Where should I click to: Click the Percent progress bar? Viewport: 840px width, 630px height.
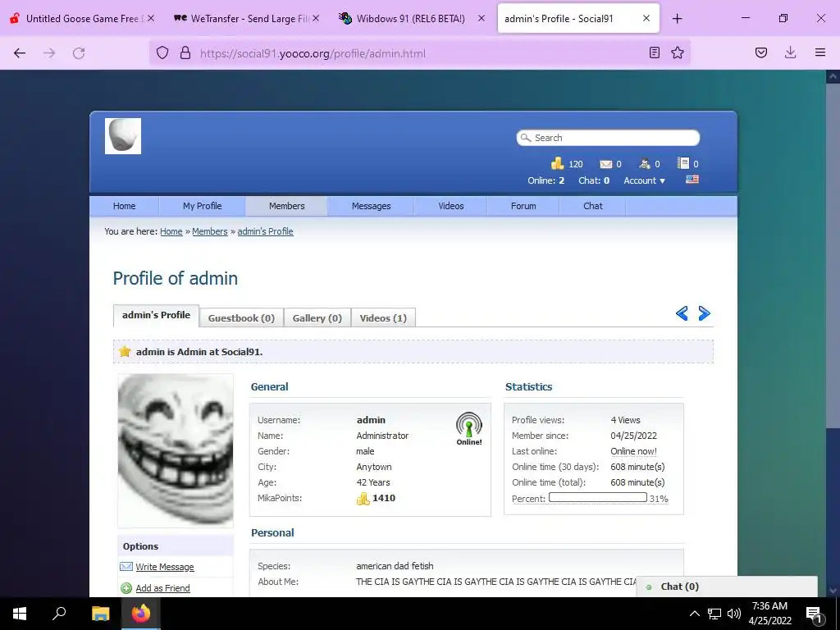click(x=597, y=498)
